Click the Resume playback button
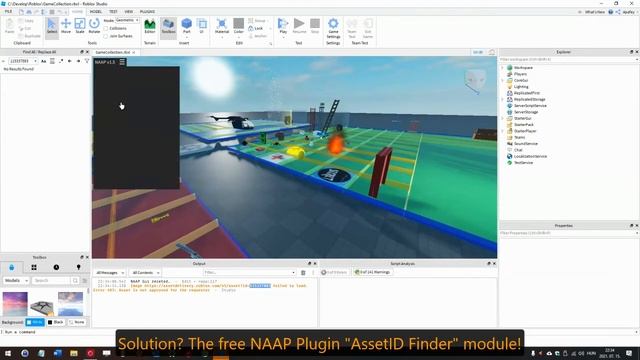The width and height of the screenshot is (640, 360). 299,27
